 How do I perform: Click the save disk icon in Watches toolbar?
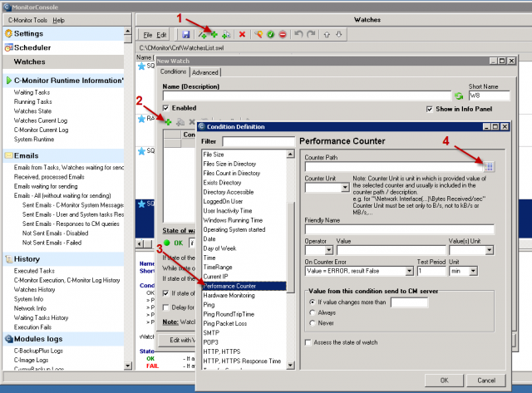coord(185,34)
